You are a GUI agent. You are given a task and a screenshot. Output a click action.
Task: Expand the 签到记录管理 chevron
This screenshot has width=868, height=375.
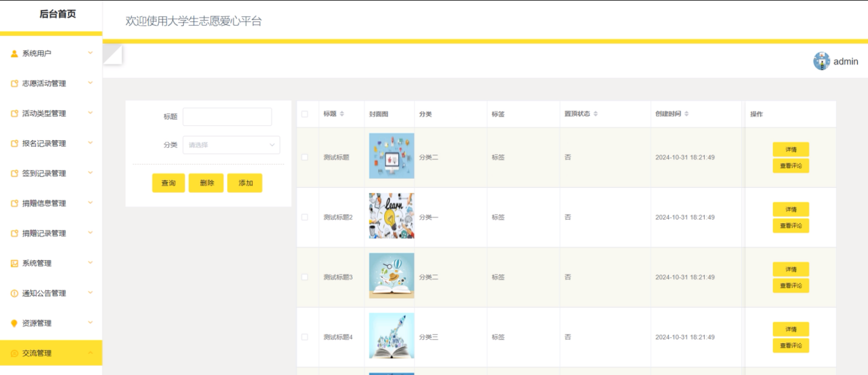pyautogui.click(x=91, y=173)
